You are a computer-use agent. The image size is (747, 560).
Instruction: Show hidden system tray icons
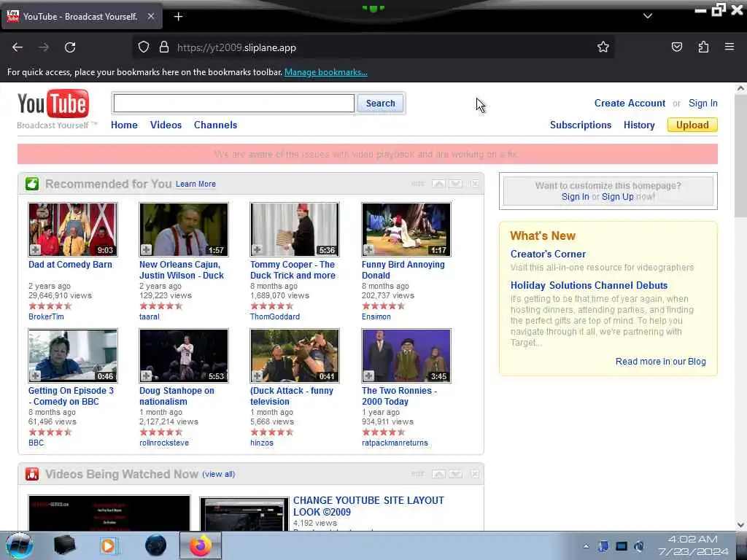(586, 546)
